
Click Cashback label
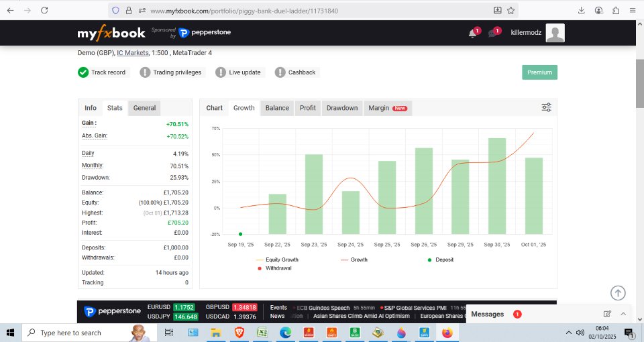coord(302,72)
